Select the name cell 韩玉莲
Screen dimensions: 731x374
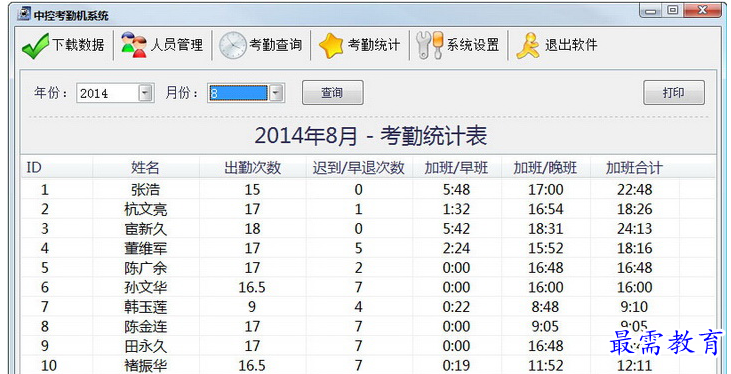click(x=145, y=307)
